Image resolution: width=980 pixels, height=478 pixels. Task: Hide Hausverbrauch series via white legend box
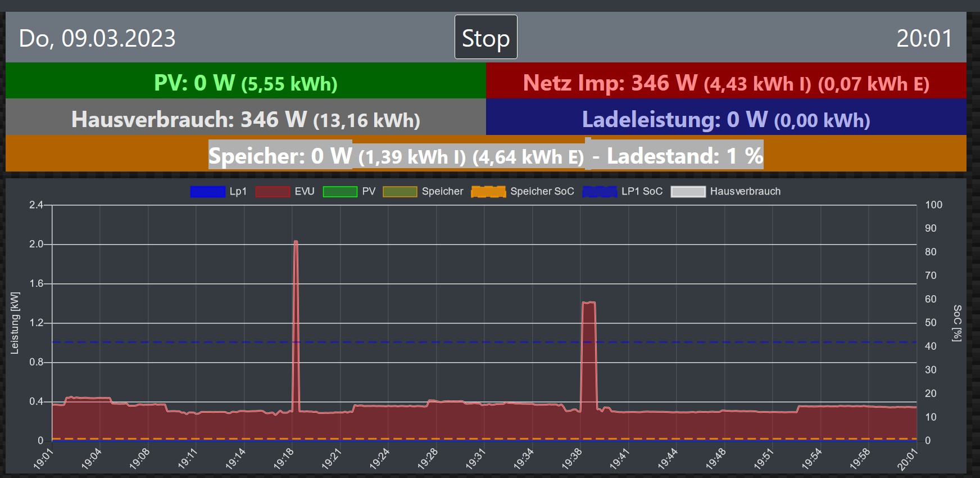coord(688,192)
